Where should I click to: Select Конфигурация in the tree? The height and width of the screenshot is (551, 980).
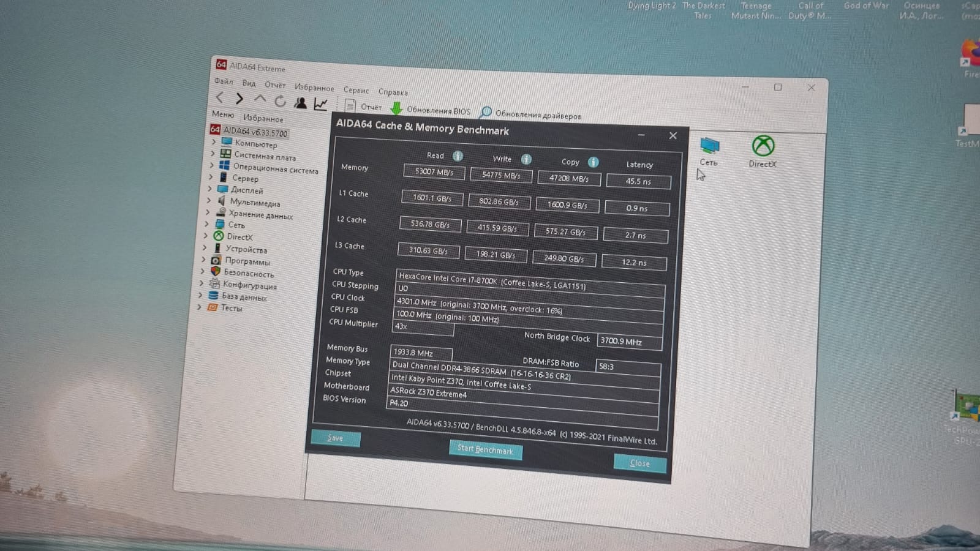coord(249,285)
